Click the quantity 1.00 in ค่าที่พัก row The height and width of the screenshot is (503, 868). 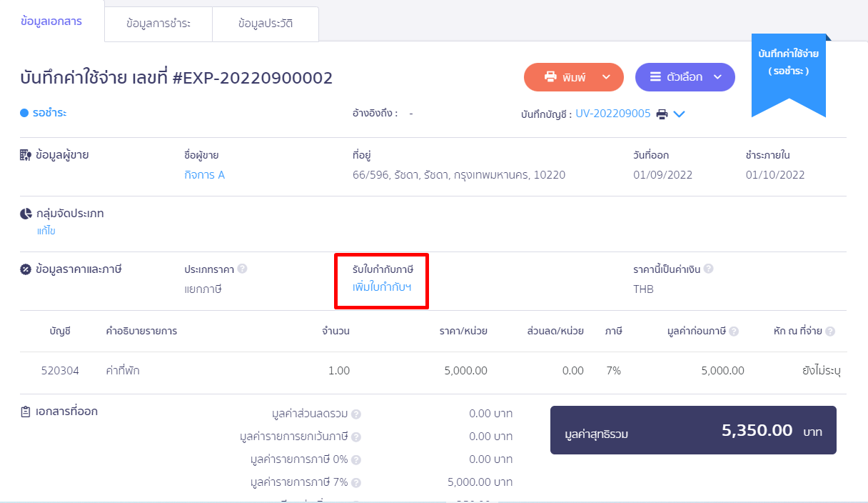click(338, 370)
